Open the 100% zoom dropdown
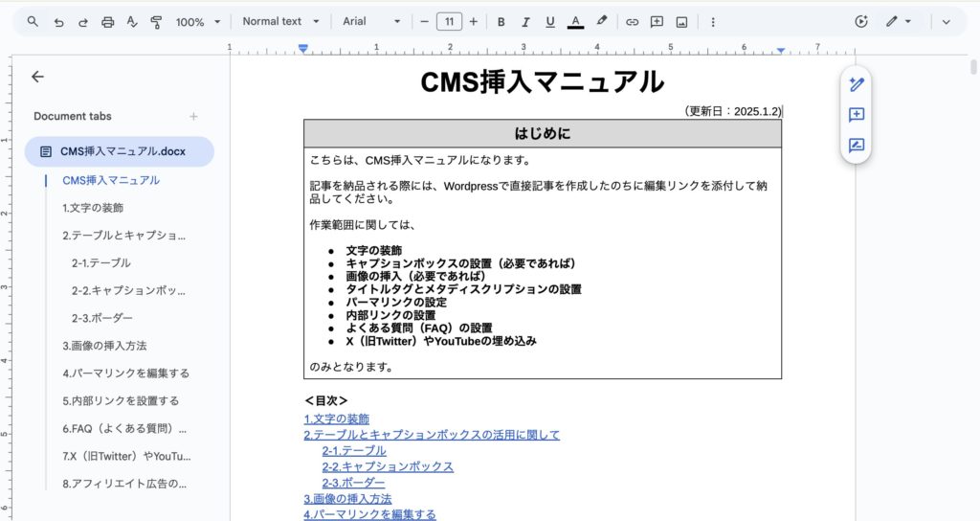980x521 pixels. [x=198, y=21]
